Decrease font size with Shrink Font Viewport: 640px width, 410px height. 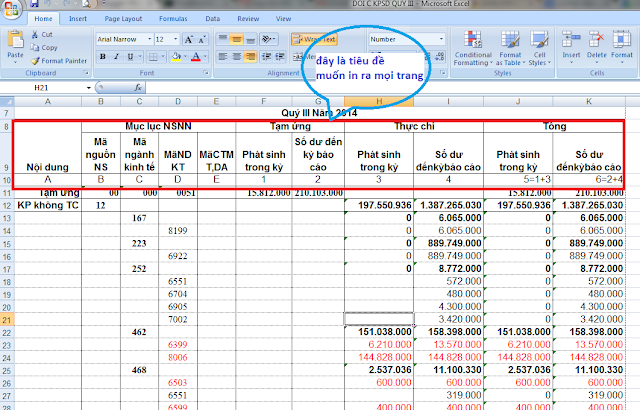pyautogui.click(x=202, y=40)
